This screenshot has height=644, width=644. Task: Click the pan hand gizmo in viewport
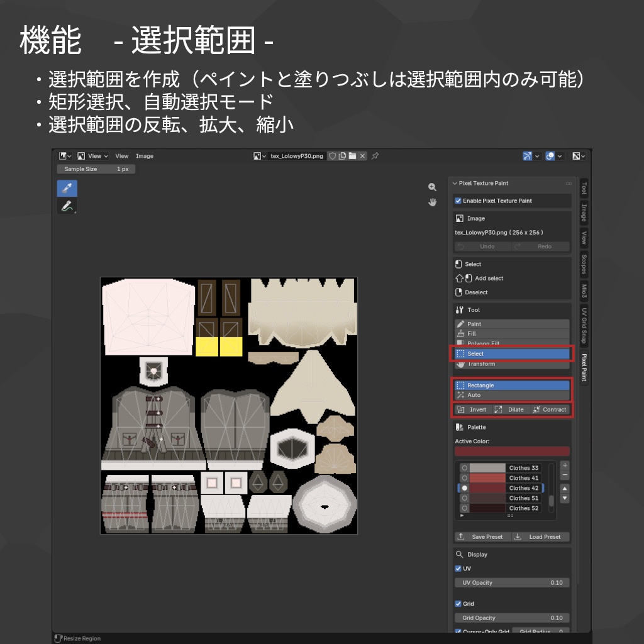click(432, 202)
